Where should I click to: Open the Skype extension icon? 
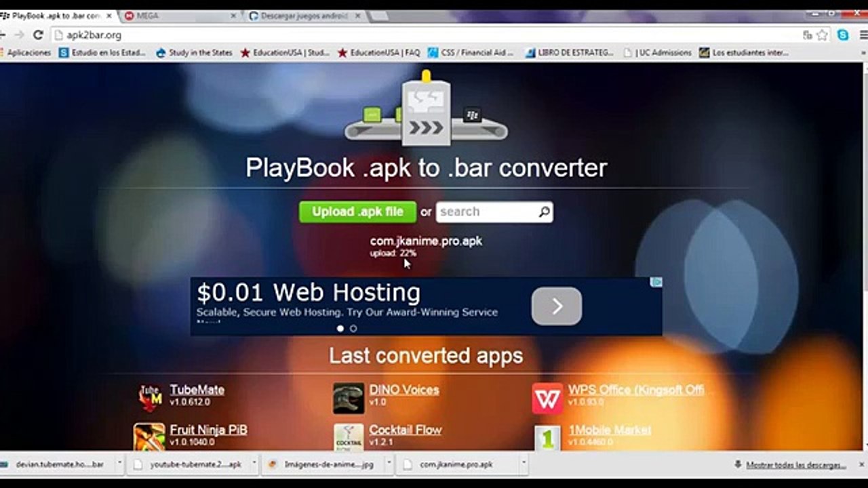(x=843, y=35)
